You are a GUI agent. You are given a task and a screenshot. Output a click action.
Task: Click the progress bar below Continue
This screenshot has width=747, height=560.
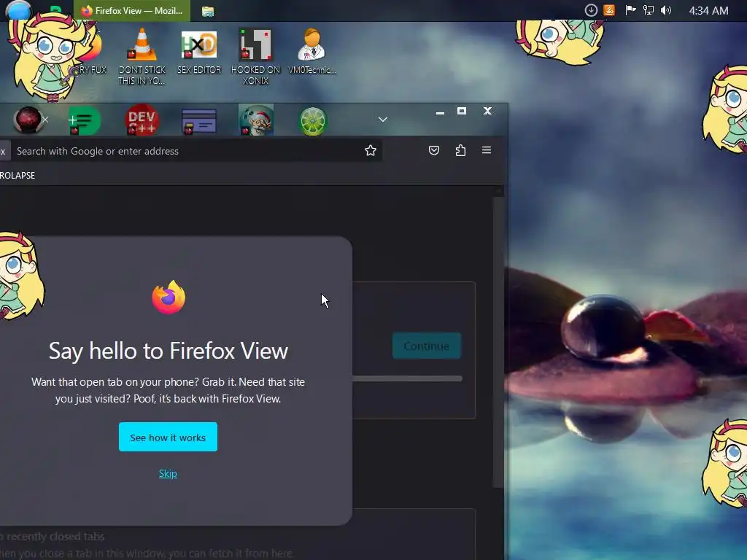407,378
